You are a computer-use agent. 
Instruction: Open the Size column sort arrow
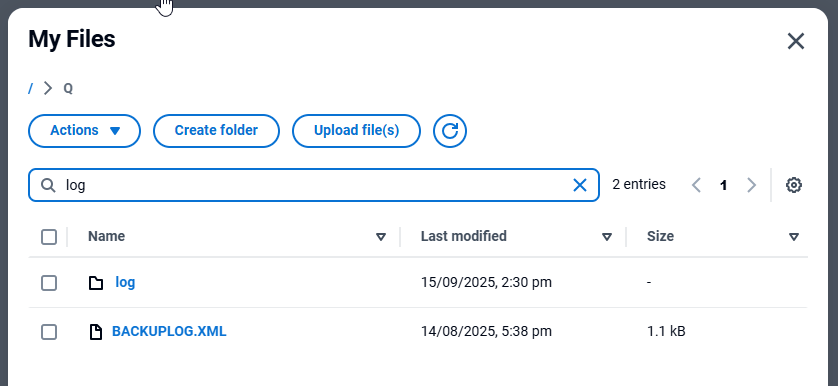[794, 237]
